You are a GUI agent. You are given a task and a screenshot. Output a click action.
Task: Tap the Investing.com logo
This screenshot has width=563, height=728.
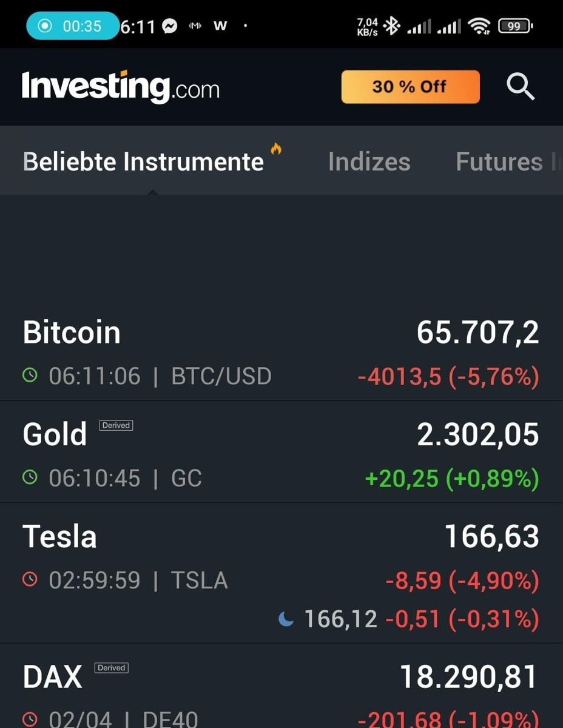(121, 87)
